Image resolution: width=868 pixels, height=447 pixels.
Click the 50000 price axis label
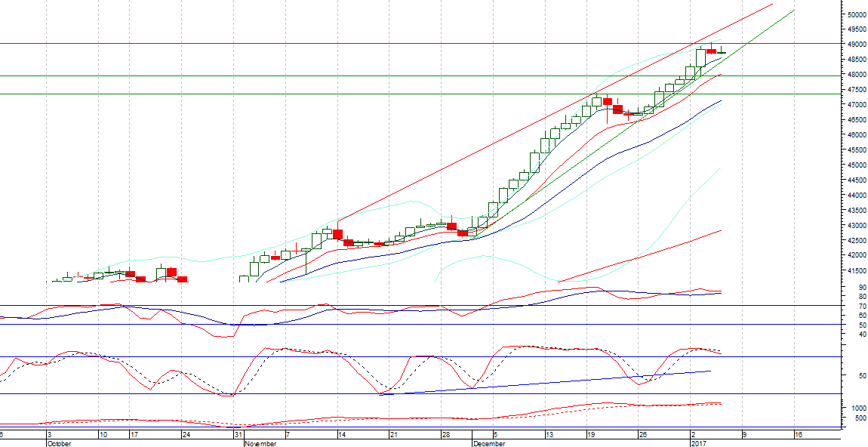[x=856, y=15]
